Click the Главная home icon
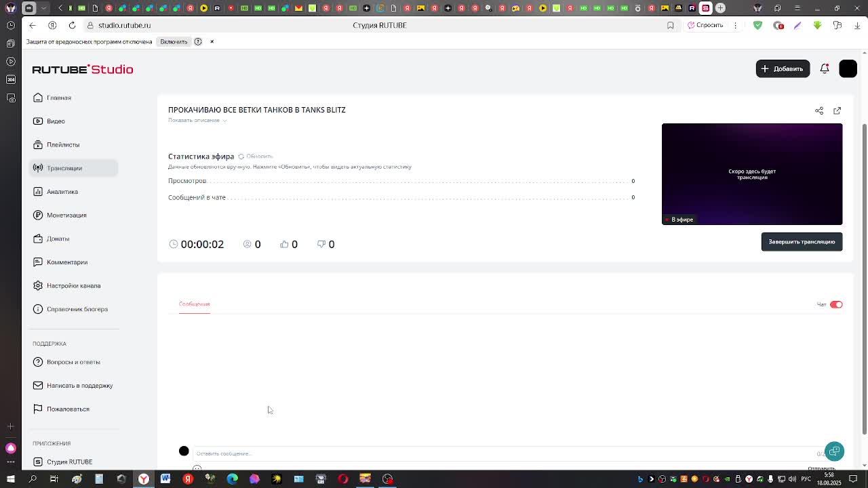Image resolution: width=868 pixels, height=488 pixels. [38, 98]
